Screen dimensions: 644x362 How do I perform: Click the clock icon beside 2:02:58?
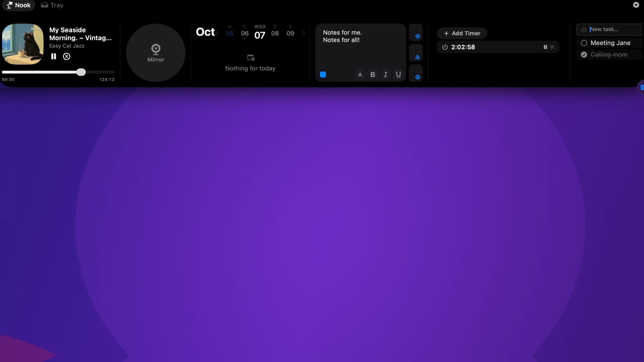tap(445, 47)
